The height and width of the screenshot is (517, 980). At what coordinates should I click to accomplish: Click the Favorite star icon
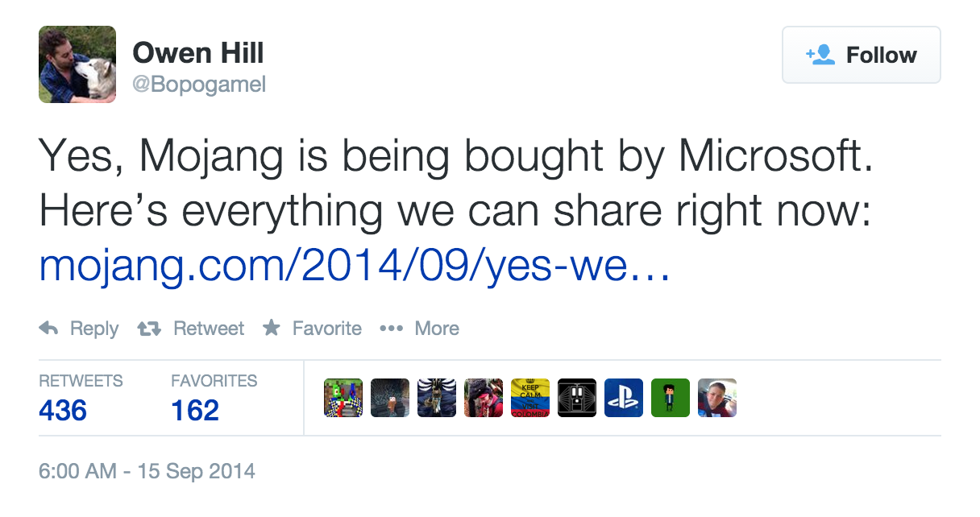pos(272,329)
